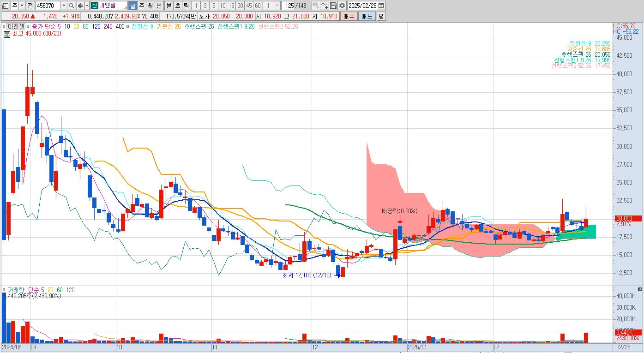Screen dimensions: 644x353
Task: Open chart settings gear icon
Action: [342, 6]
